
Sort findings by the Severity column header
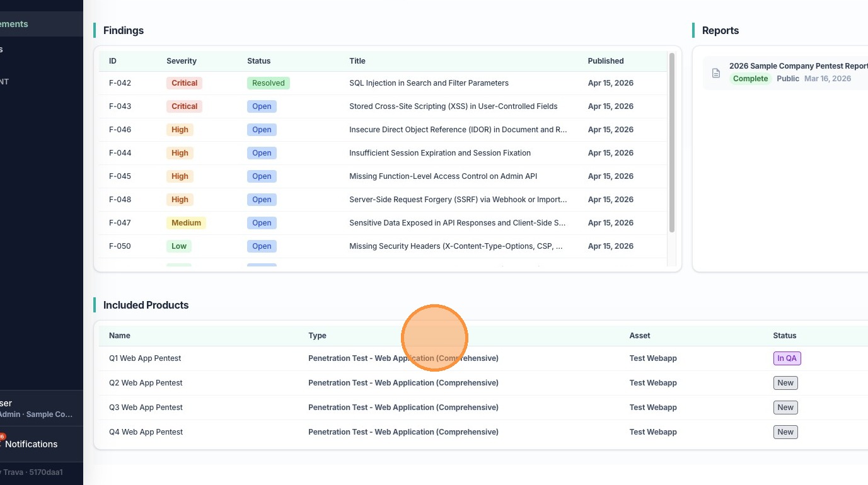182,61
